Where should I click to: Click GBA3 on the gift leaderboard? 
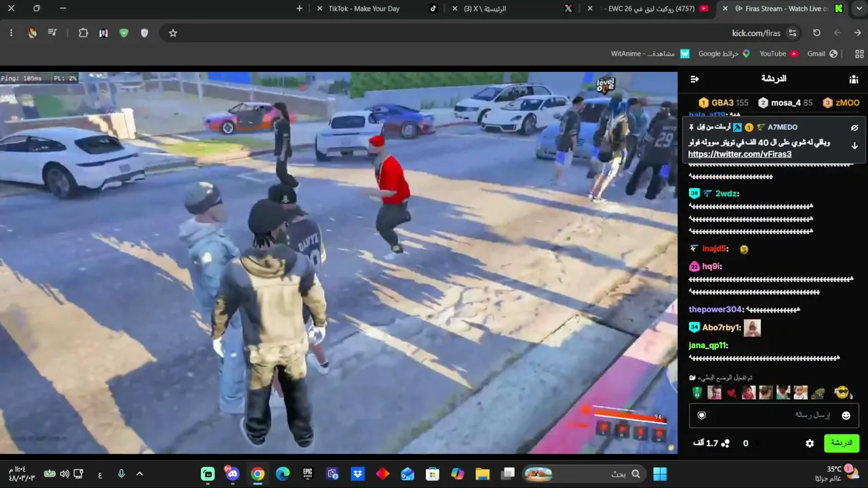(724, 103)
